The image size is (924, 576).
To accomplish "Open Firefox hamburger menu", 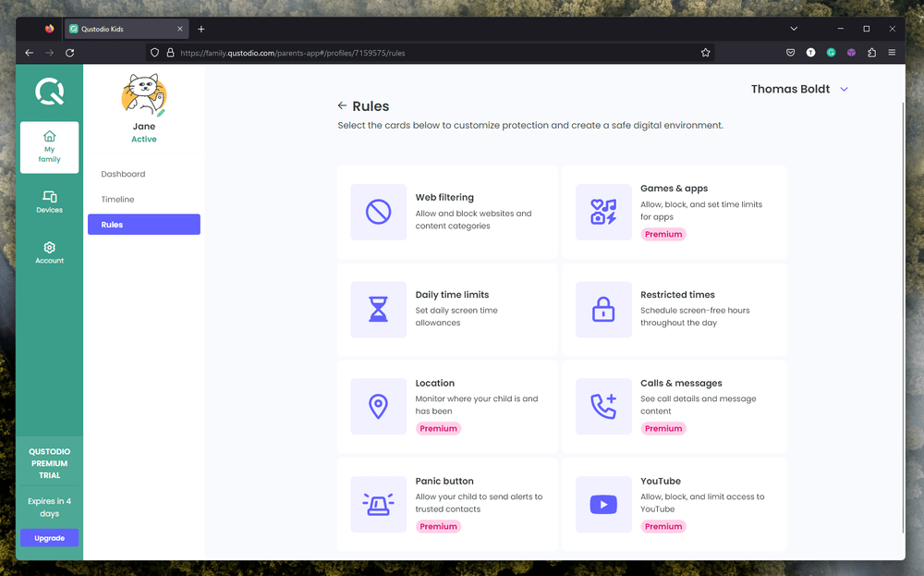I will pyautogui.click(x=892, y=53).
